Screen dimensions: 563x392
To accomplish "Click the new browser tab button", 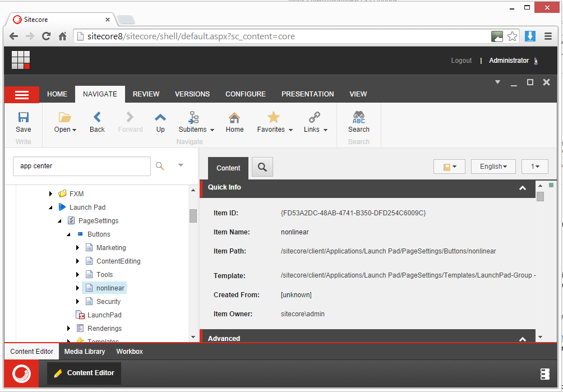I will 126,20.
